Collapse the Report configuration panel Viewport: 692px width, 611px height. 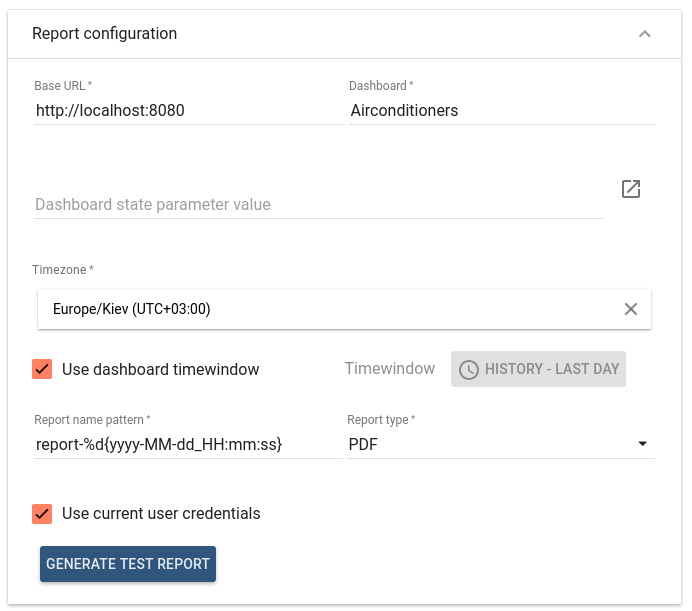[x=644, y=34]
